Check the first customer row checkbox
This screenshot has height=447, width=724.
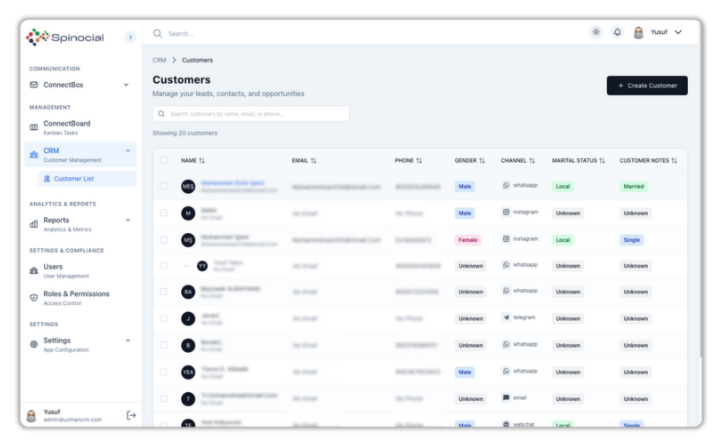click(164, 186)
